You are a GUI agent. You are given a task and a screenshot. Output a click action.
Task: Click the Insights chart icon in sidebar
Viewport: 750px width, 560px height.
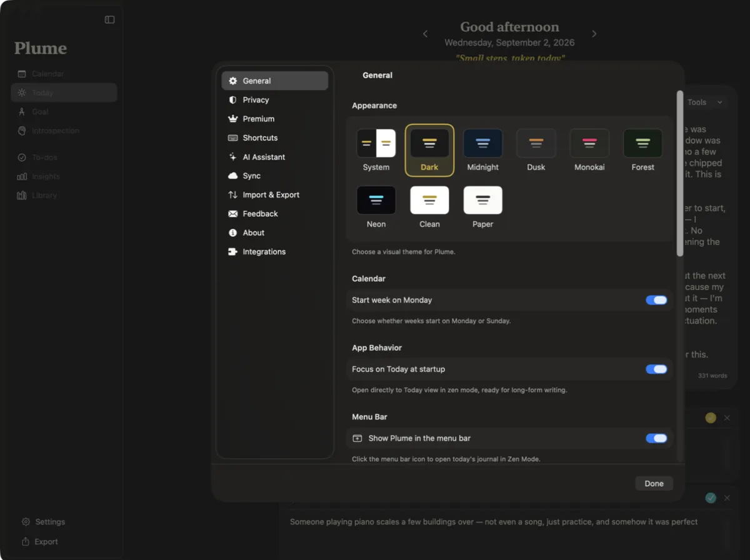(x=22, y=176)
